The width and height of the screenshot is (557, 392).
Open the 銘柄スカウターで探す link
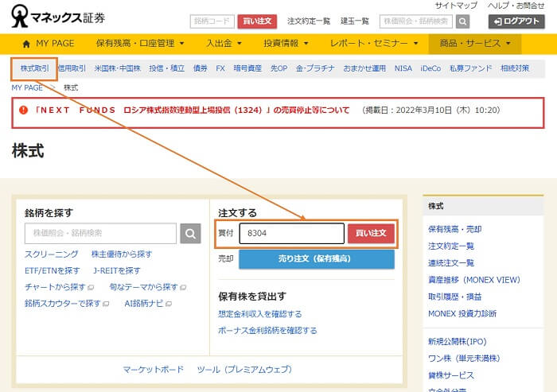pyautogui.click(x=63, y=304)
